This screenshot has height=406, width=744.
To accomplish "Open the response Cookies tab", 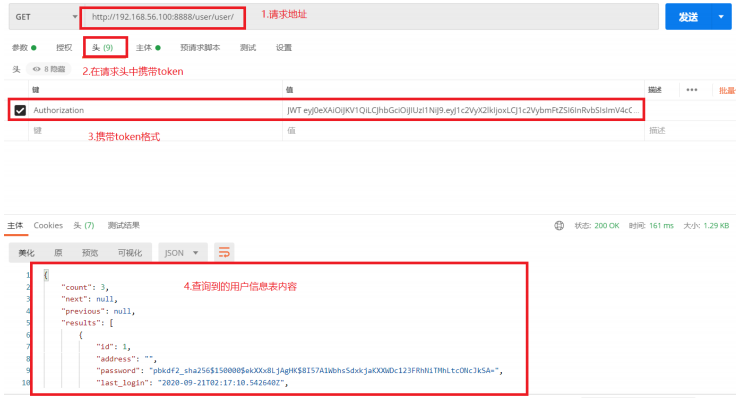I will 48,225.
